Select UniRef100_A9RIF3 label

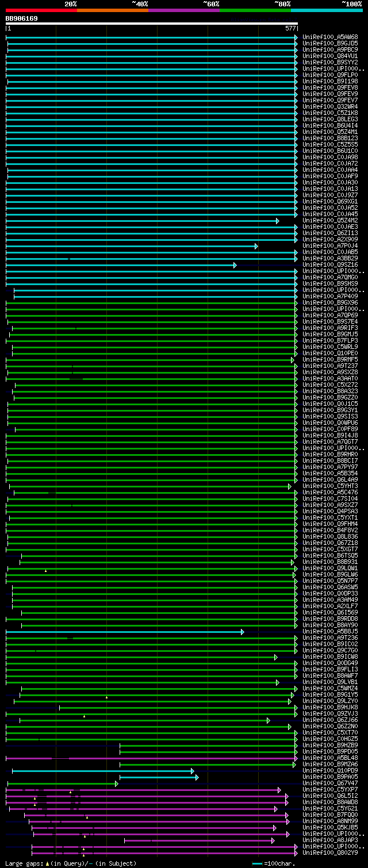[330, 328]
